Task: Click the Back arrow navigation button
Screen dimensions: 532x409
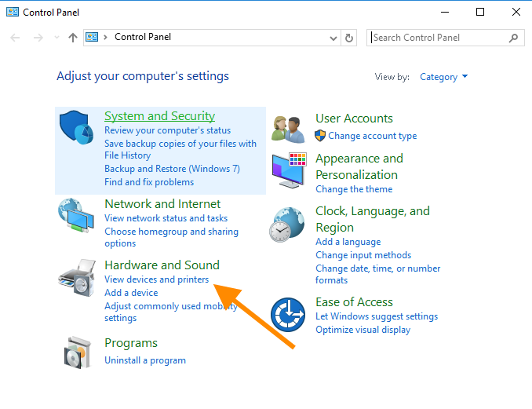Action: coord(15,38)
